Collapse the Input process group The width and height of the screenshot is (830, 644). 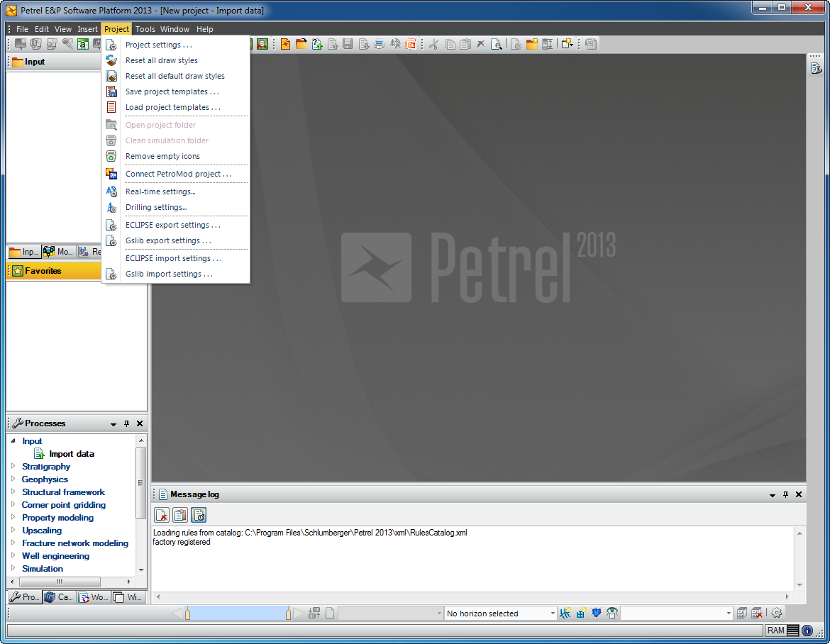click(x=13, y=440)
